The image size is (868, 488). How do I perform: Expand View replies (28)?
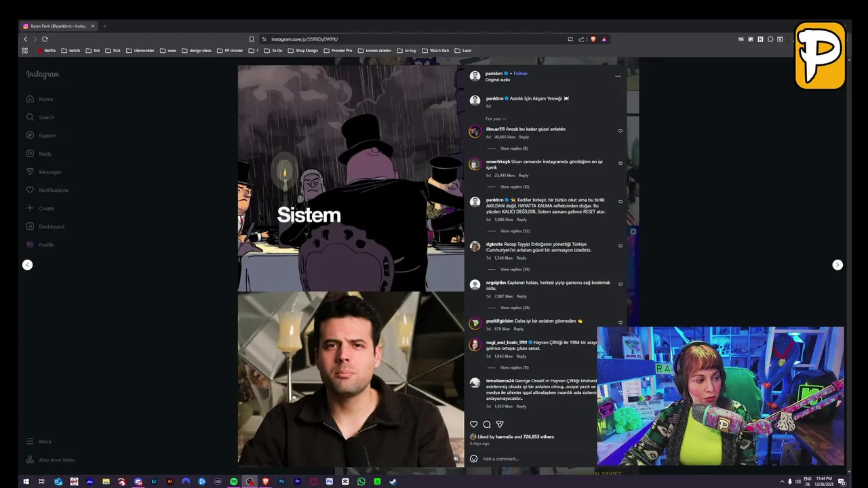pos(515,308)
